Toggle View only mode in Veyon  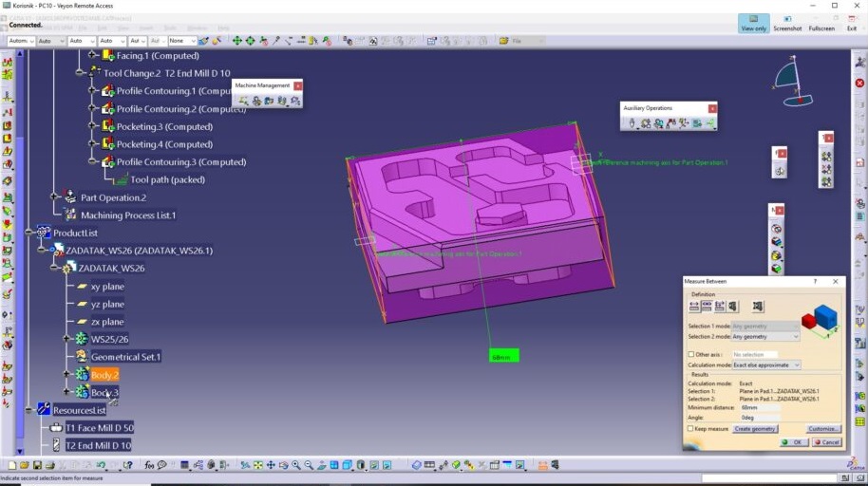[x=753, y=23]
